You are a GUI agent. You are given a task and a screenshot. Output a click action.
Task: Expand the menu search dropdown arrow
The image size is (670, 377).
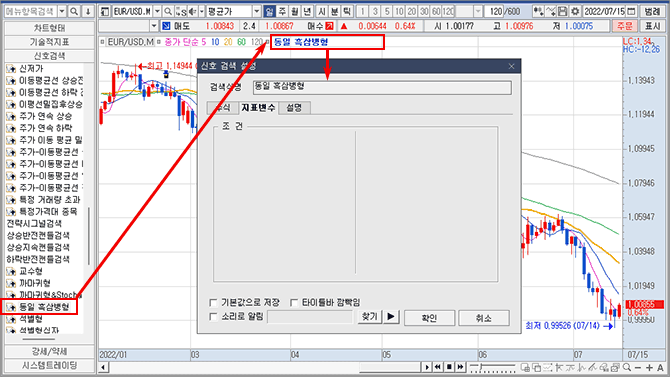pyautogui.click(x=62, y=11)
